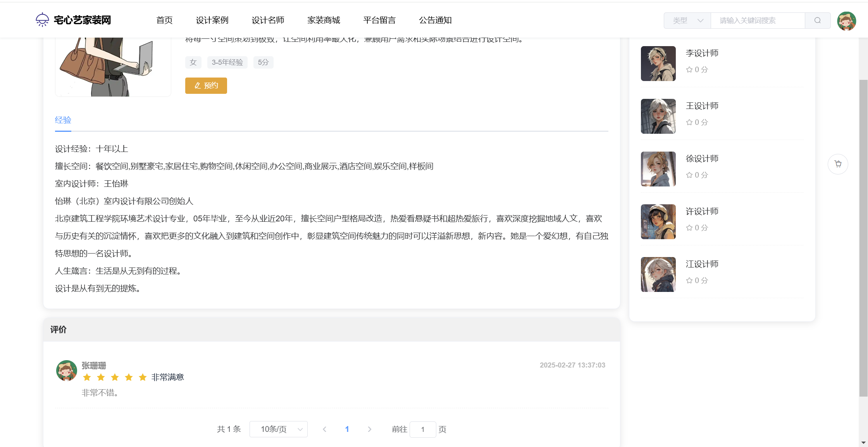The image size is (868, 447).
Task: Click the user avatar in the header
Action: [x=846, y=21]
